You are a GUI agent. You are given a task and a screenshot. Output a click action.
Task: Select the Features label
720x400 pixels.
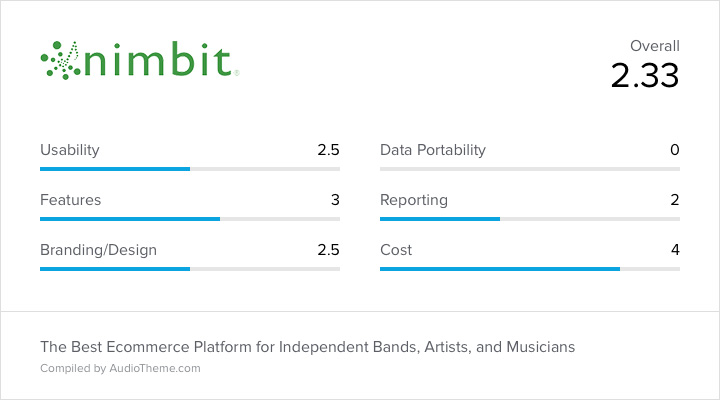(x=71, y=200)
